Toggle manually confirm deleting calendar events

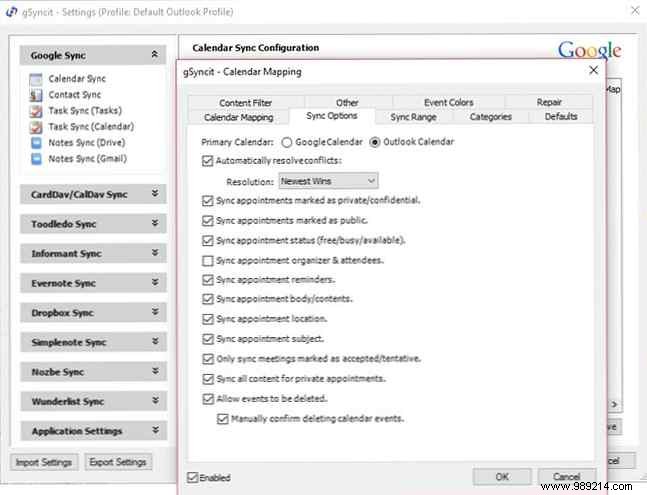point(222,419)
